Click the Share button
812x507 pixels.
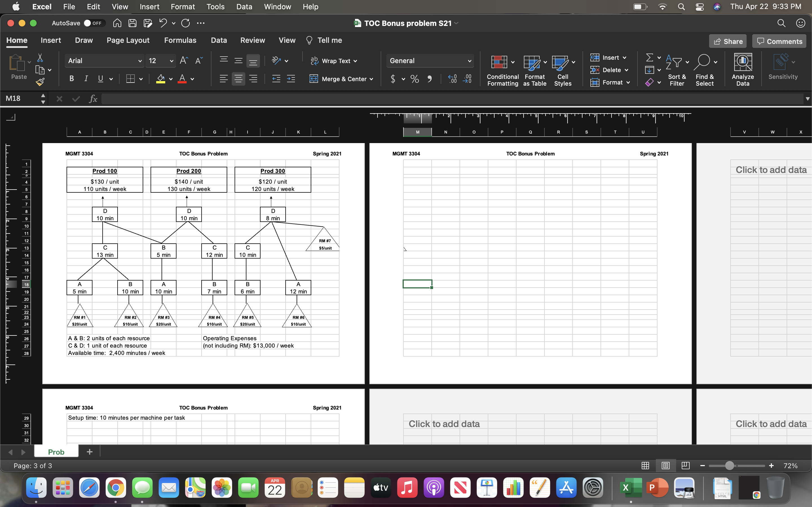point(728,41)
